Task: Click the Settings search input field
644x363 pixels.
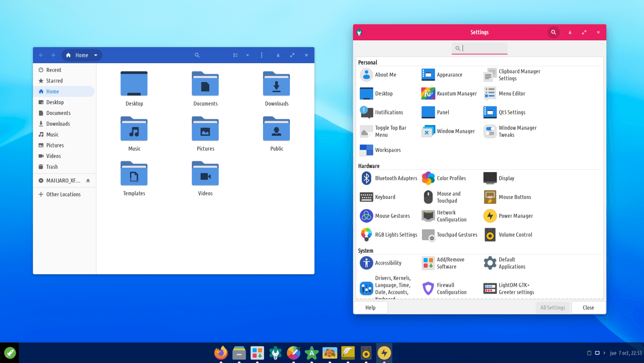Action: (x=483, y=48)
